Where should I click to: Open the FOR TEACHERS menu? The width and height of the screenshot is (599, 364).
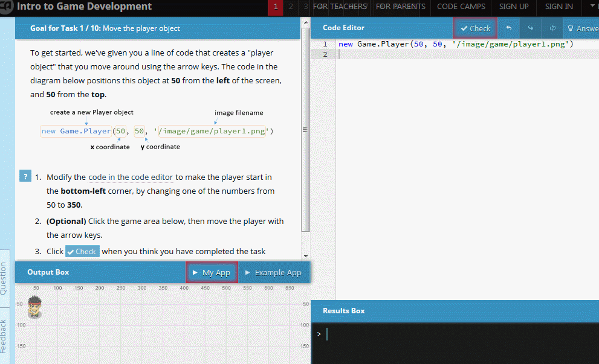coord(340,7)
